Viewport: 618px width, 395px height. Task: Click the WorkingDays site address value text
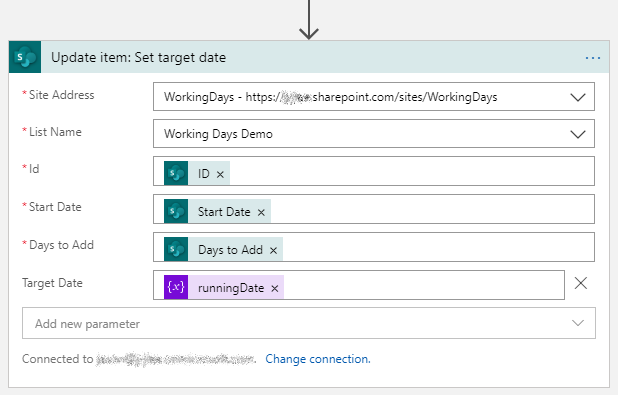click(330, 97)
